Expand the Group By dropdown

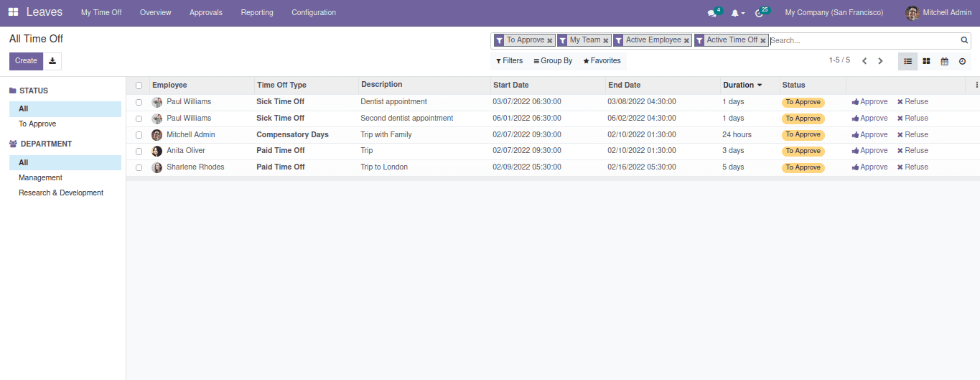pyautogui.click(x=553, y=61)
